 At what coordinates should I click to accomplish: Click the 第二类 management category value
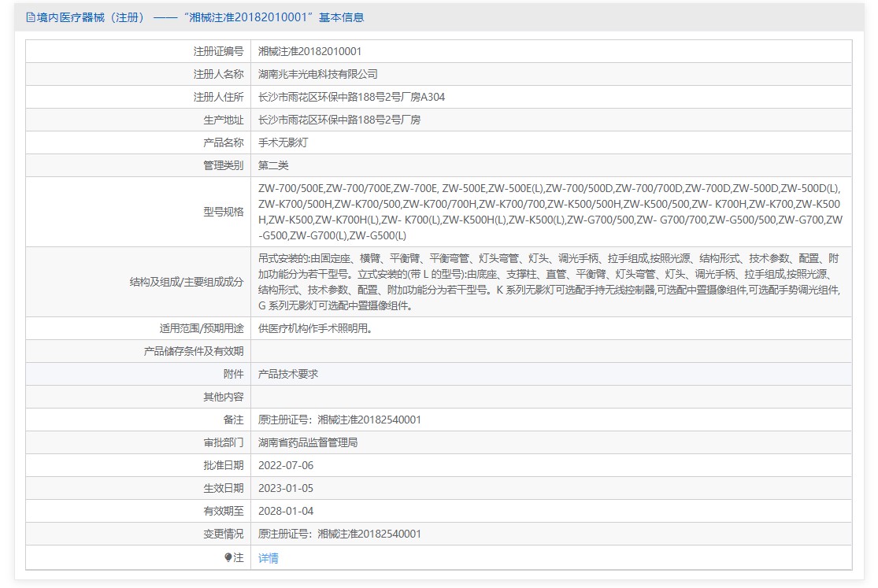274,165
